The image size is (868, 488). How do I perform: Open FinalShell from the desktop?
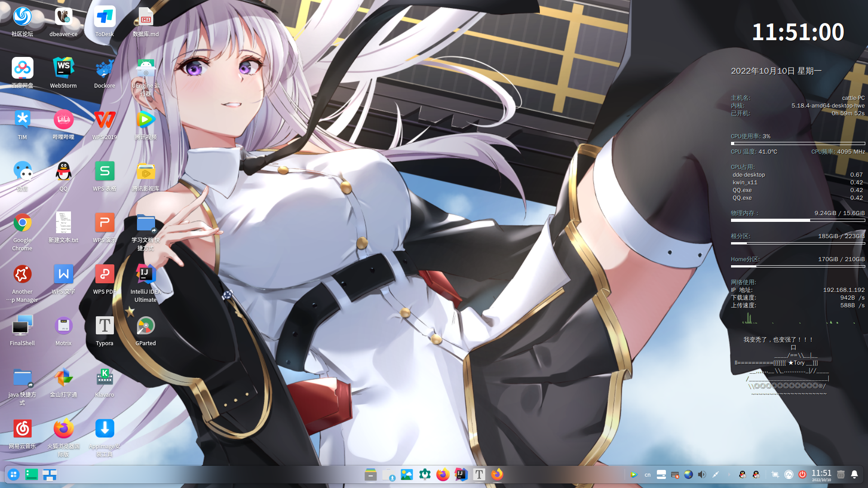tap(22, 325)
